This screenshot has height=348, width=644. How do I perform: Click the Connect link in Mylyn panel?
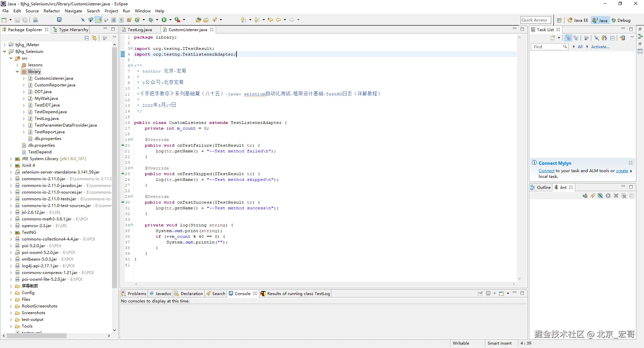coord(546,171)
